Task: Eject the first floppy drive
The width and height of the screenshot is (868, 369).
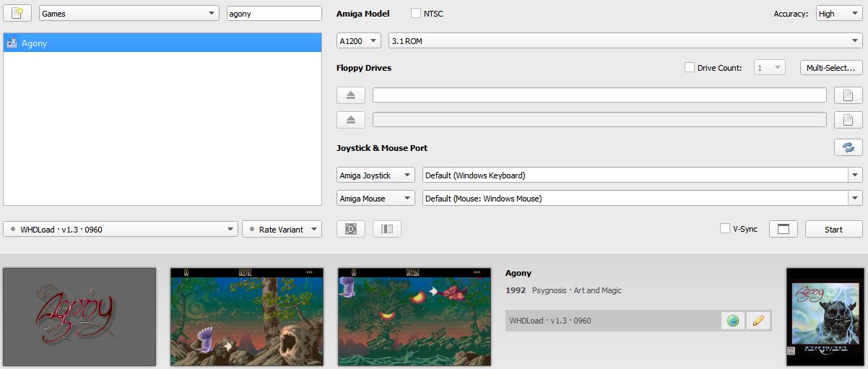Action: point(351,95)
